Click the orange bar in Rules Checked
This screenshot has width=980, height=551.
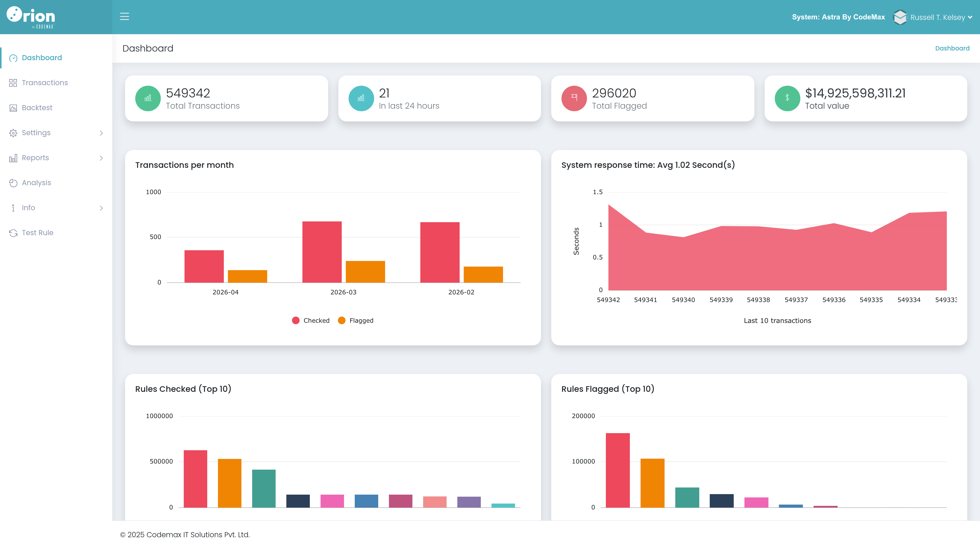pyautogui.click(x=230, y=483)
